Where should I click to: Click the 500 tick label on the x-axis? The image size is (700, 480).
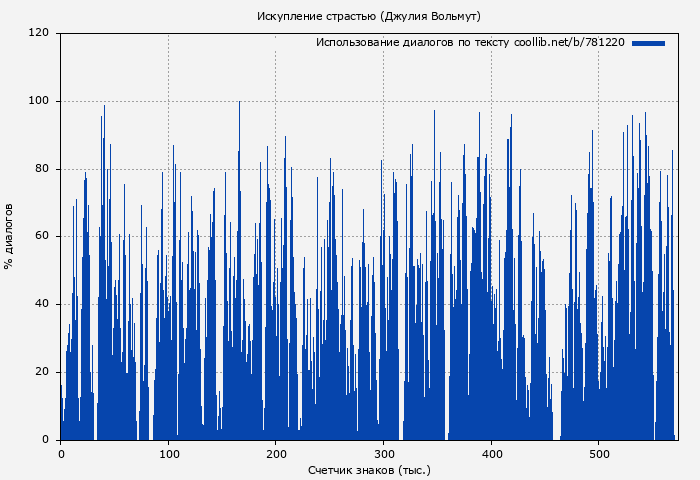(x=598, y=454)
